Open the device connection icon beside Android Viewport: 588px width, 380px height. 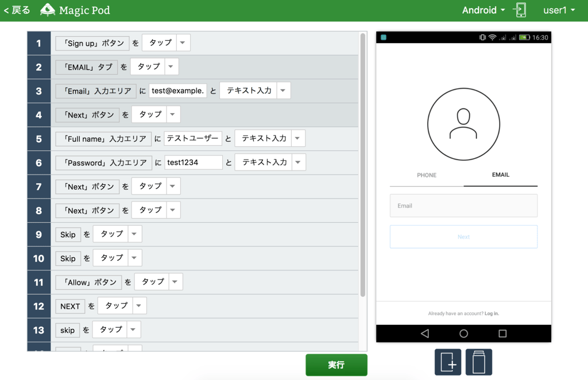[520, 10]
